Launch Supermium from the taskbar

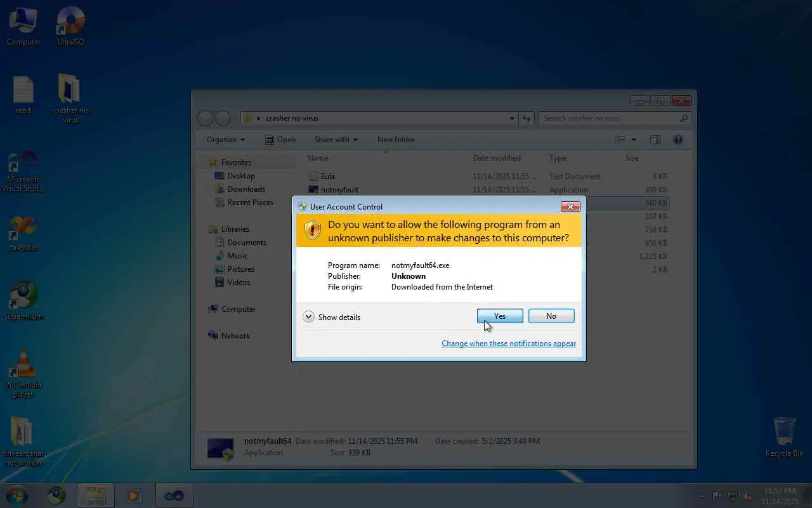(56, 495)
